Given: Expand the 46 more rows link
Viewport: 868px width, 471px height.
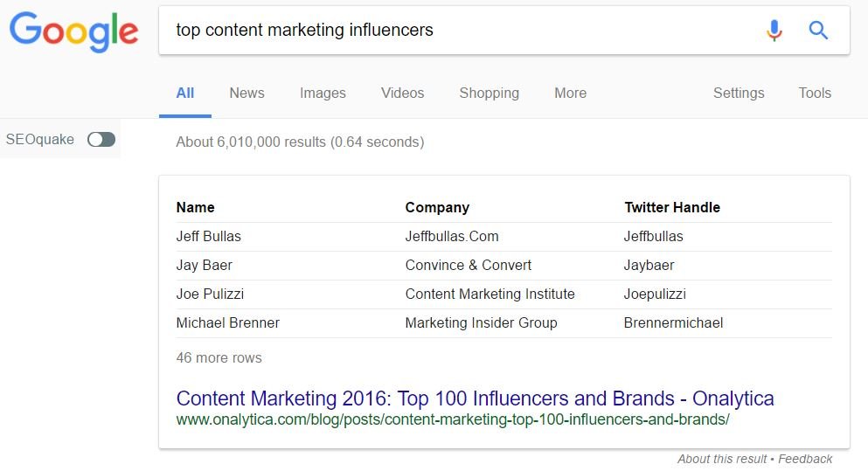Looking at the screenshot, I should [x=219, y=358].
